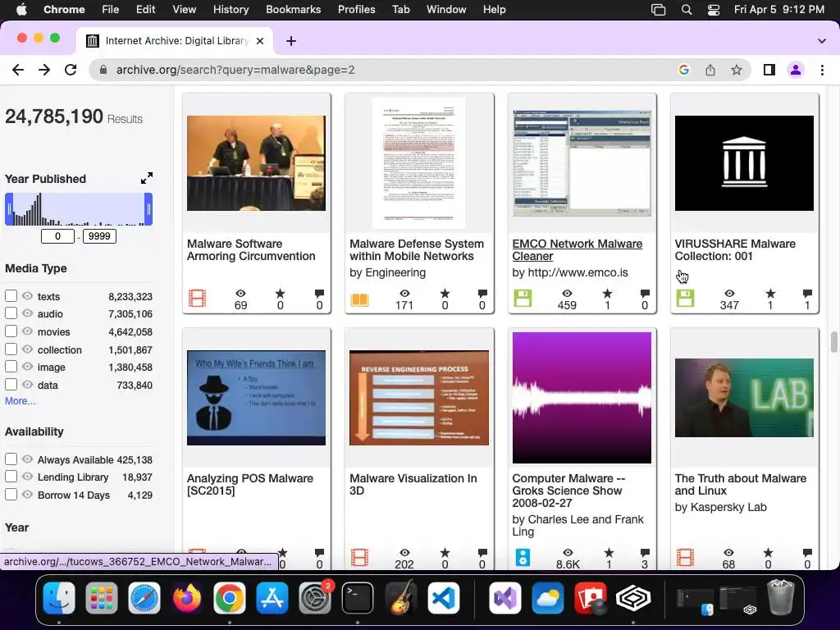Click texts icon on Malware Defense System card
840x630 pixels.
pyautogui.click(x=359, y=299)
